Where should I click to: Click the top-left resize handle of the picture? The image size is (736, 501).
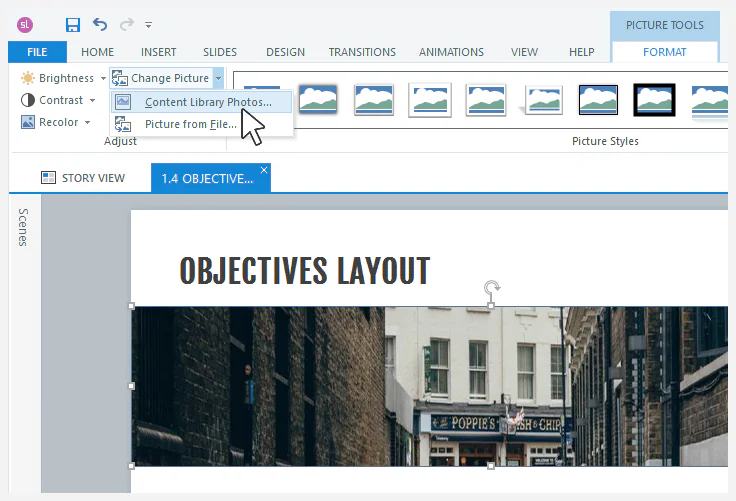(x=131, y=306)
